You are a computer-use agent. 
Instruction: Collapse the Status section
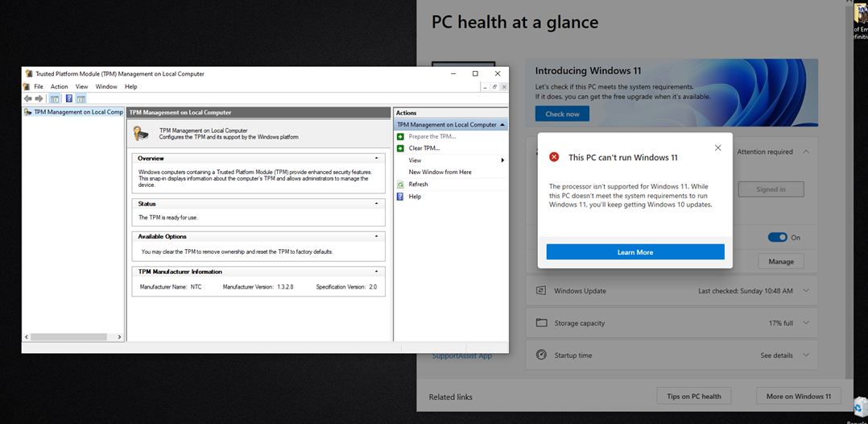click(x=377, y=203)
